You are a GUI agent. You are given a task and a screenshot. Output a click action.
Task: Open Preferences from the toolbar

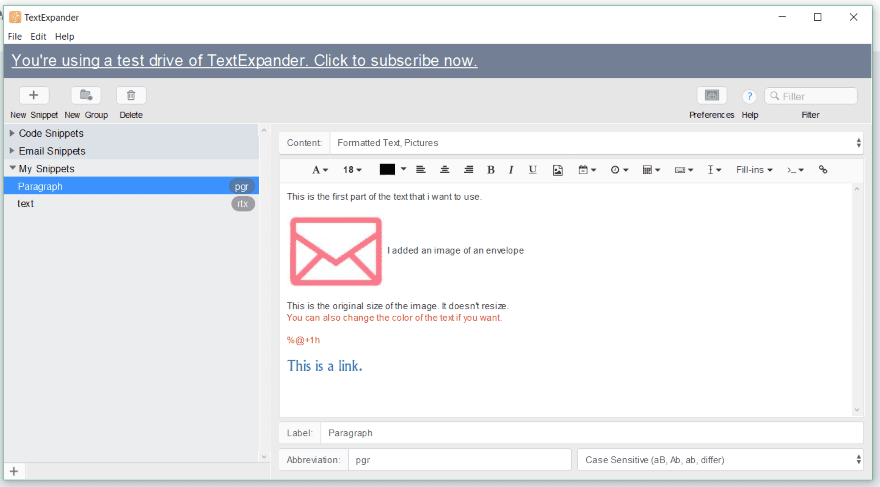tap(712, 95)
